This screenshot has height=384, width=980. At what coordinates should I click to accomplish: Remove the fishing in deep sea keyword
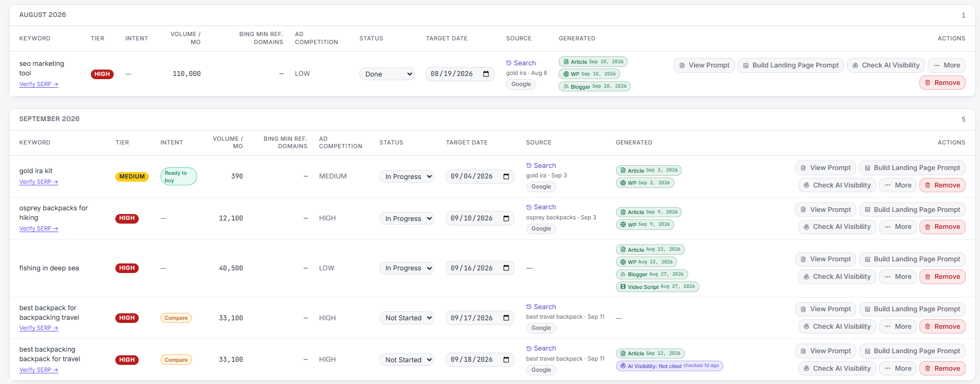pyautogui.click(x=942, y=277)
